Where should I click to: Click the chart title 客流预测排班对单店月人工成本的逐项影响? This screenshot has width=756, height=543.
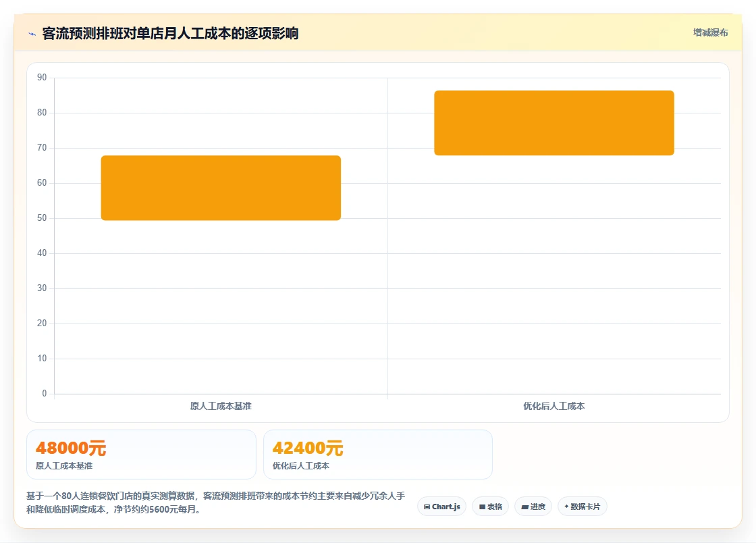coord(170,33)
